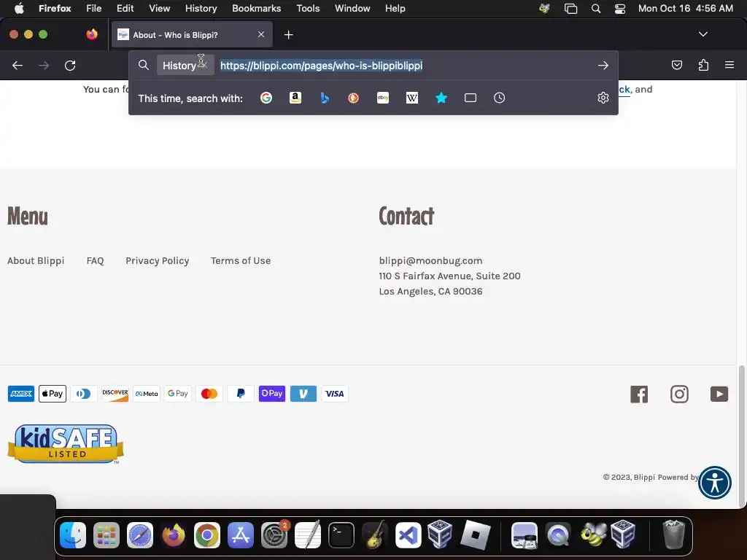Open the FAQ footer link
Screen dimensions: 747x560
click(x=96, y=261)
